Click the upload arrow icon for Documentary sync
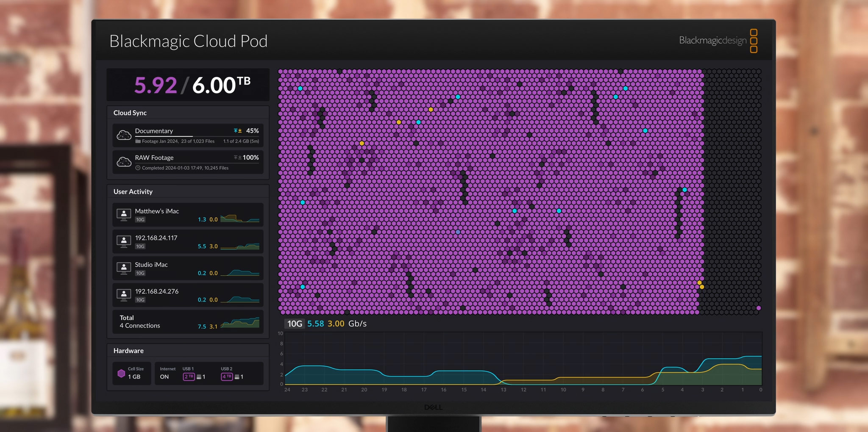 236,130
